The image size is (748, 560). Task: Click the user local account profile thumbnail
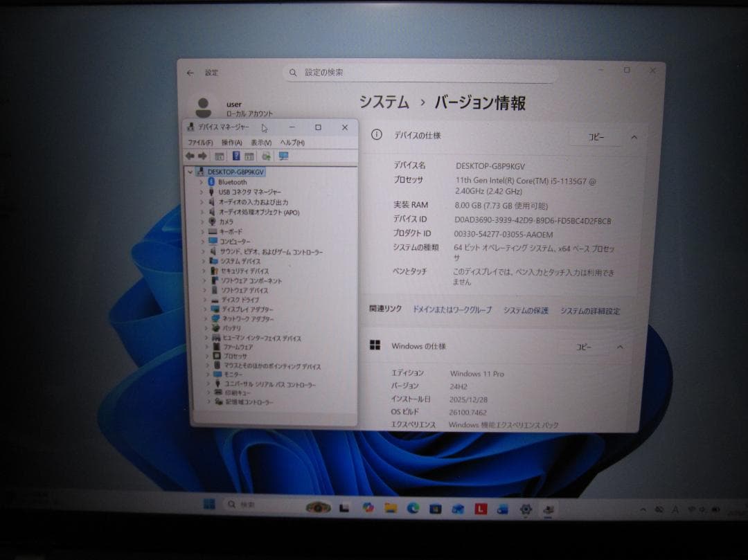(204, 105)
